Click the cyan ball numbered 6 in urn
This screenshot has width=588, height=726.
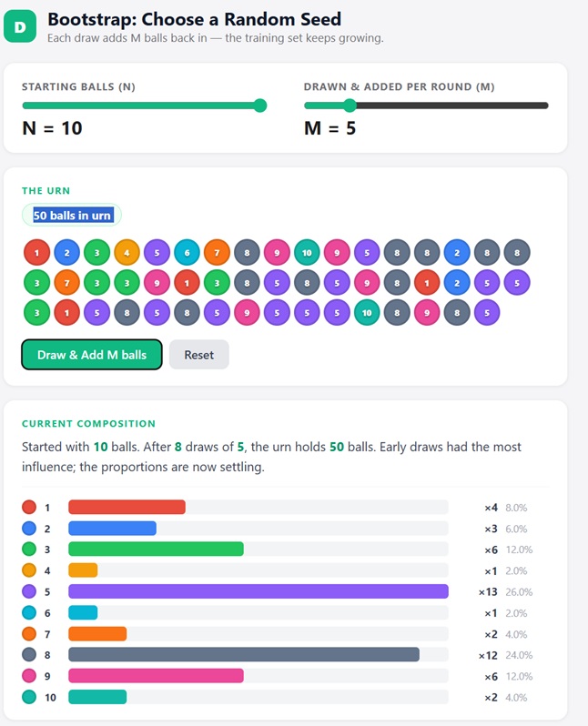(x=187, y=253)
